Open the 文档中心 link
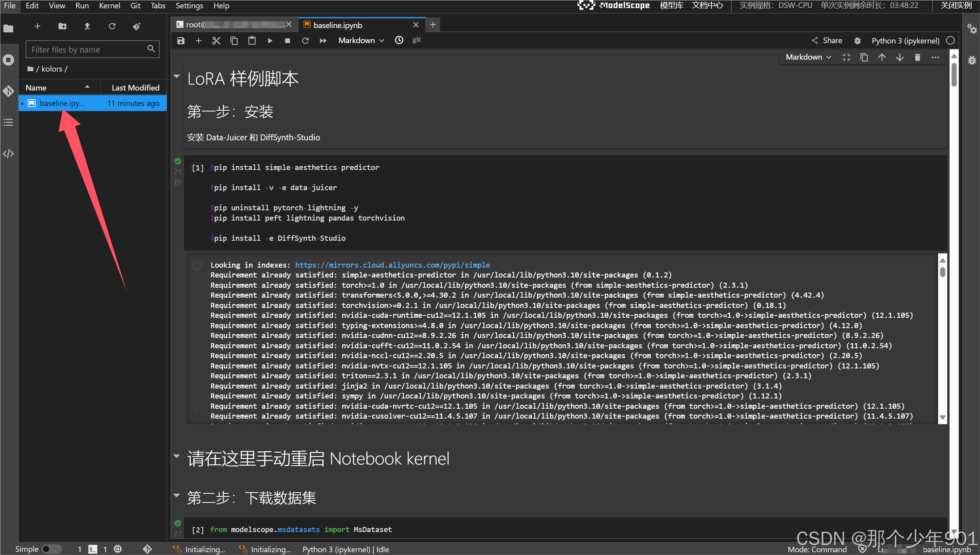980x555 pixels. [707, 6]
